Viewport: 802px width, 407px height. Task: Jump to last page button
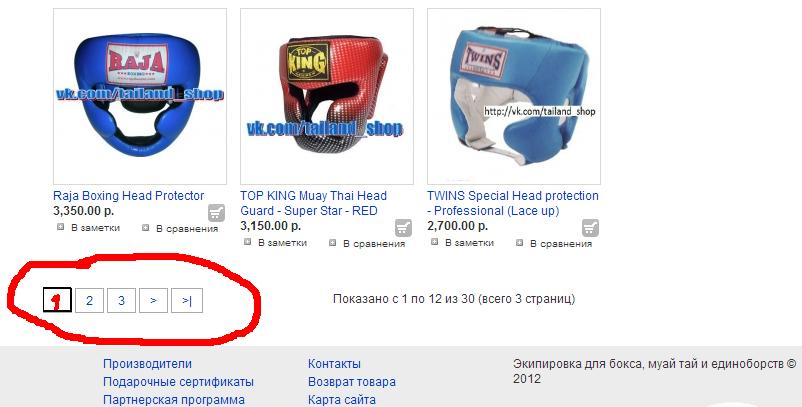click(187, 301)
